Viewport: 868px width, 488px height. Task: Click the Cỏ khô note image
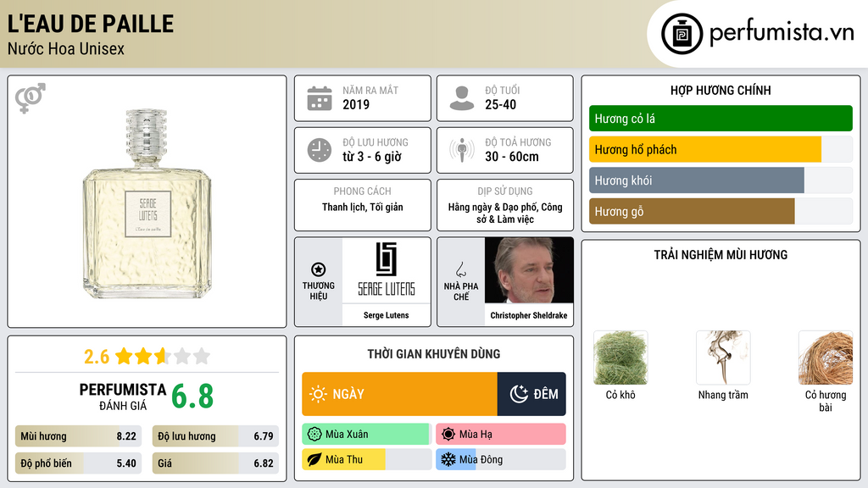[x=620, y=358]
